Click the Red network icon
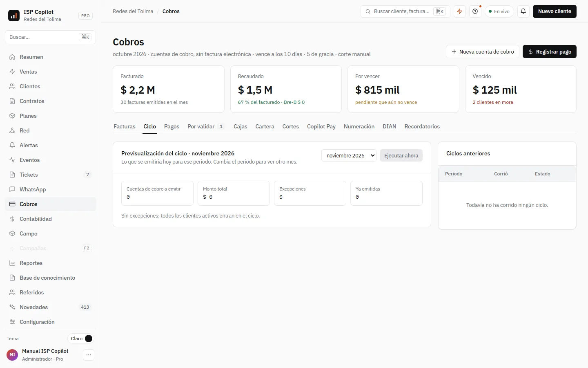 coord(12,130)
